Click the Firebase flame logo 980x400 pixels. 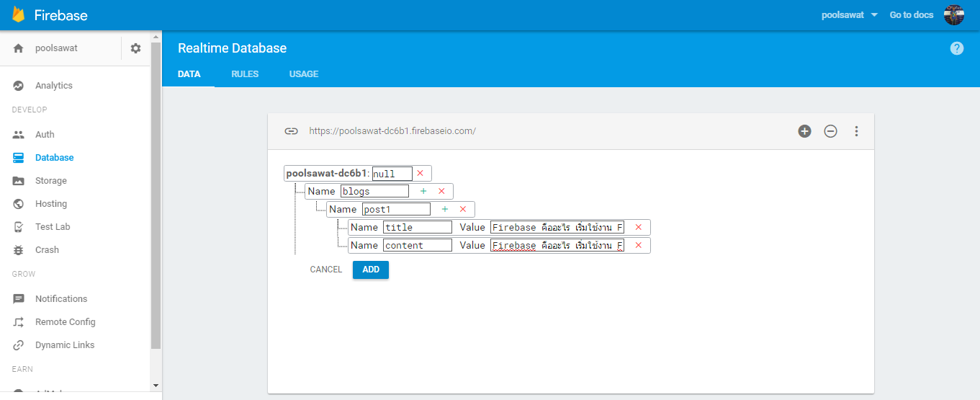(19, 14)
